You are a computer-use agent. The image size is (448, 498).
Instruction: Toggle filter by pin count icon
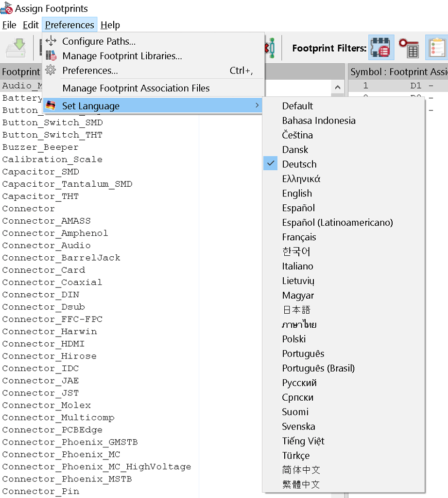[x=409, y=48]
